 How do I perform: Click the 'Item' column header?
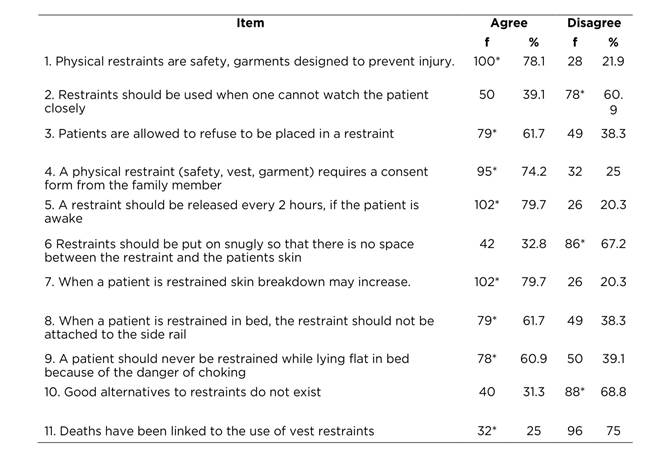(x=250, y=23)
